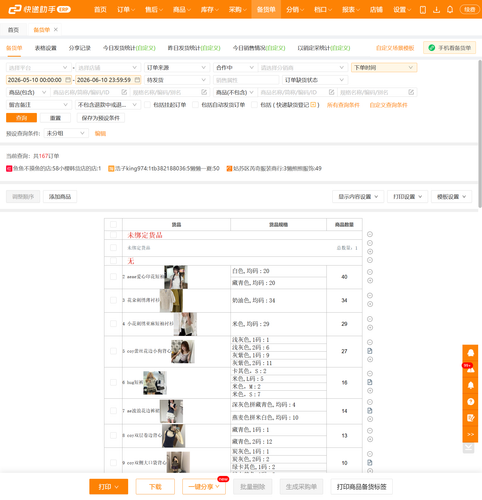The height and width of the screenshot is (500, 482).
Task: Close the 备货单 page tab
Action: click(x=56, y=29)
